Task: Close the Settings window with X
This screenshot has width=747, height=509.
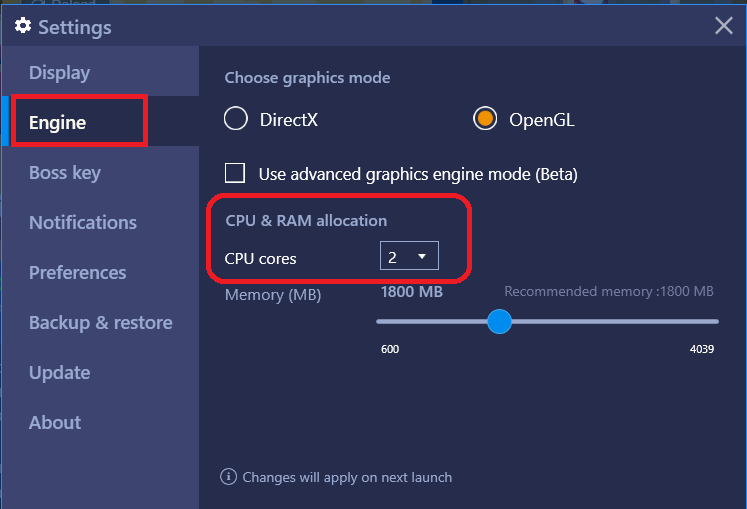Action: pos(724,25)
